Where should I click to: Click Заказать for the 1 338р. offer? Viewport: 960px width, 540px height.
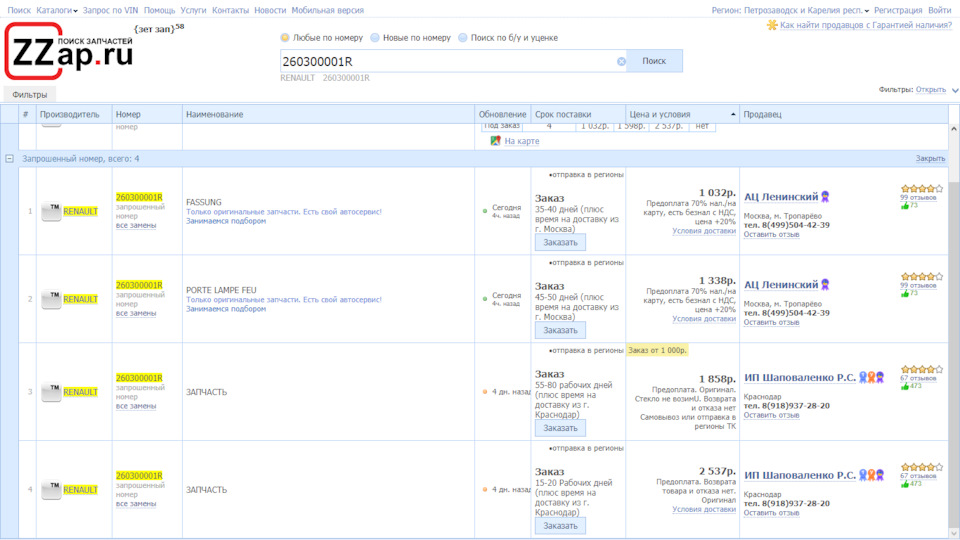click(560, 331)
